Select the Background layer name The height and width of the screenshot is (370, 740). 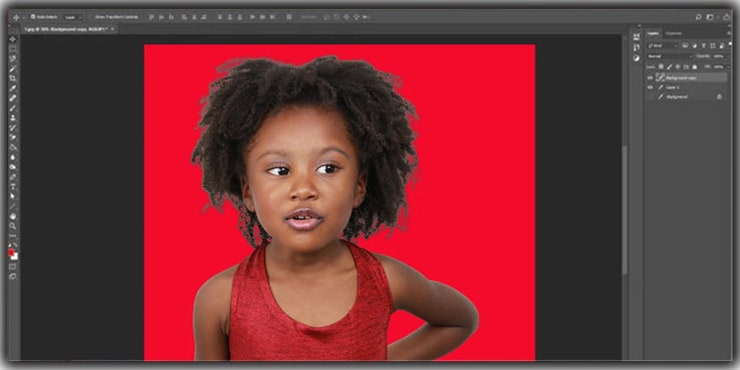point(677,97)
